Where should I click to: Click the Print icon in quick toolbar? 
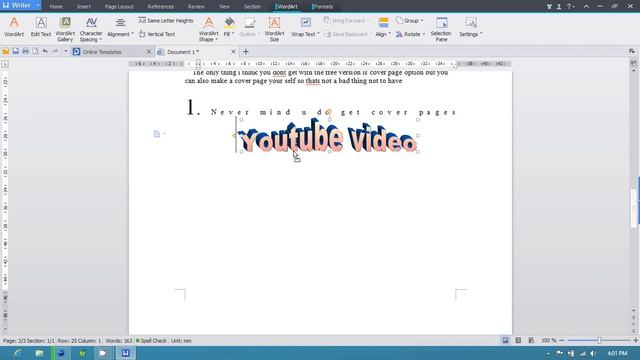[x=25, y=51]
